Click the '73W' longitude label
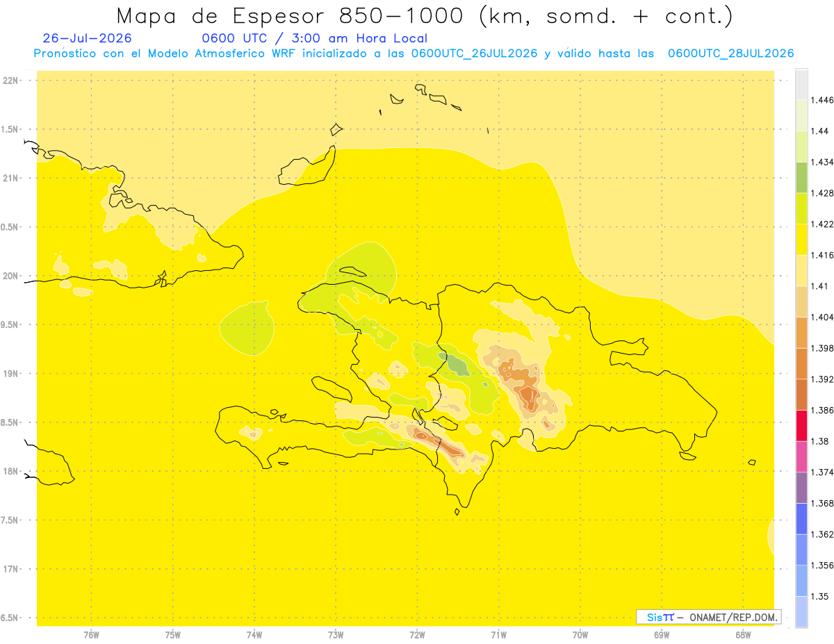 click(x=336, y=635)
